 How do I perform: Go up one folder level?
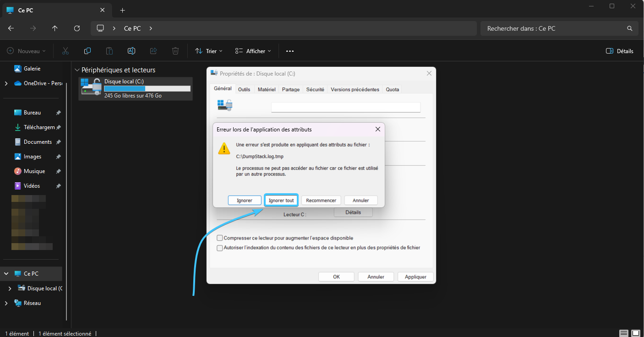point(55,28)
